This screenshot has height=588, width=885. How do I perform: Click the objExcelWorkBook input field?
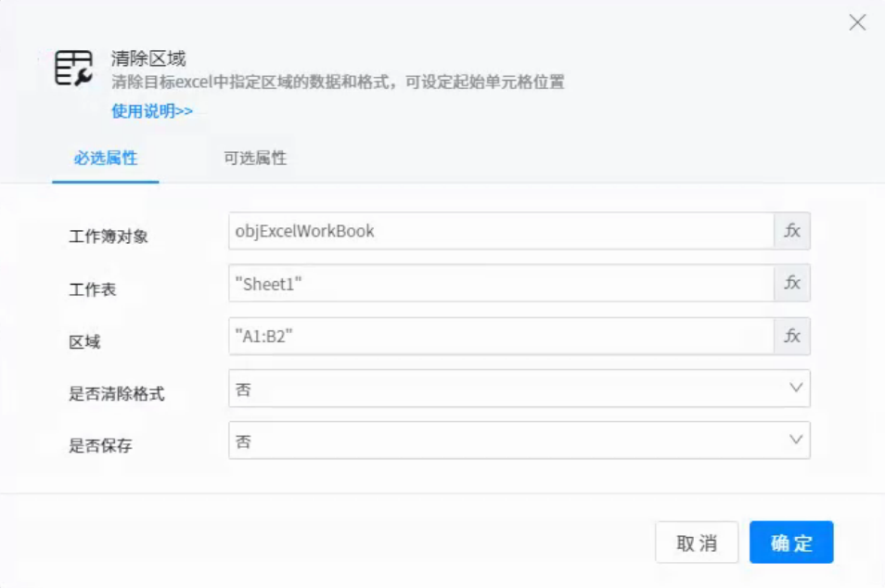[x=501, y=231]
